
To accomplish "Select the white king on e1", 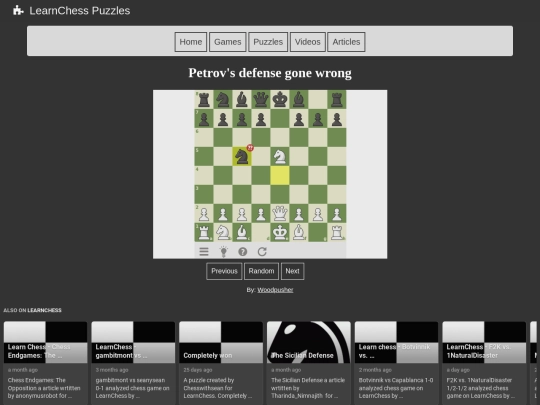I will (280, 232).
